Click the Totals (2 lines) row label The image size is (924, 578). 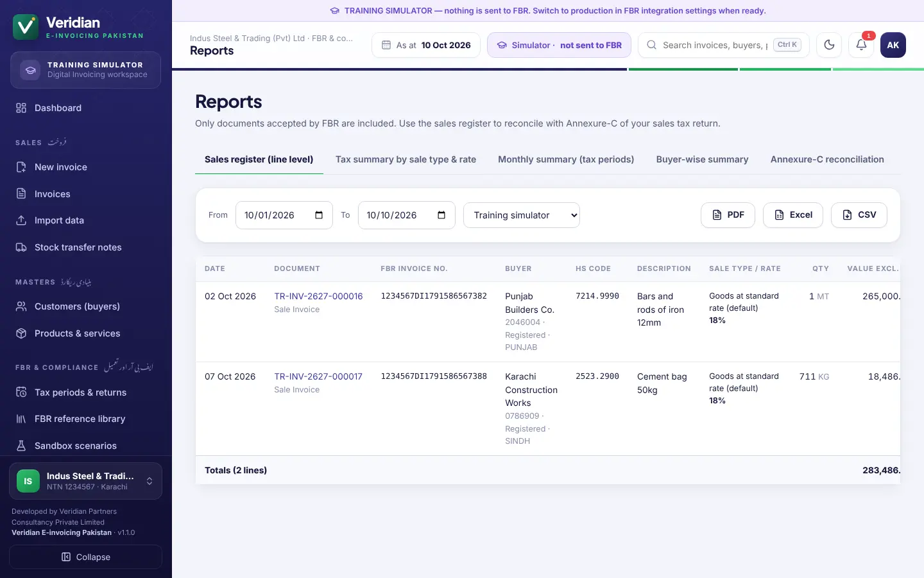click(235, 470)
